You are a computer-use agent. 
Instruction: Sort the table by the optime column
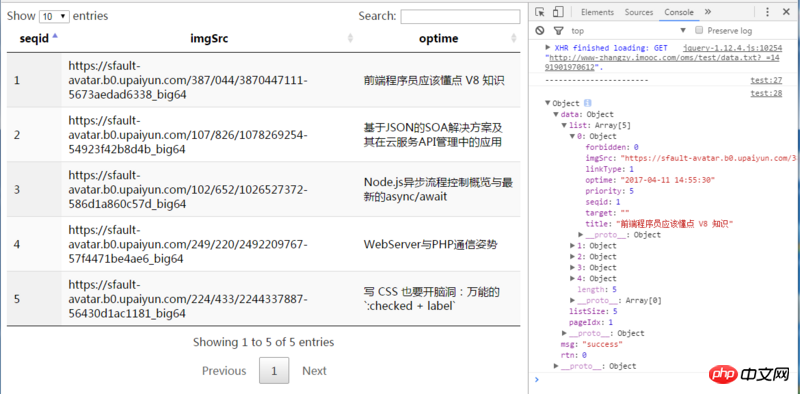[x=438, y=38]
